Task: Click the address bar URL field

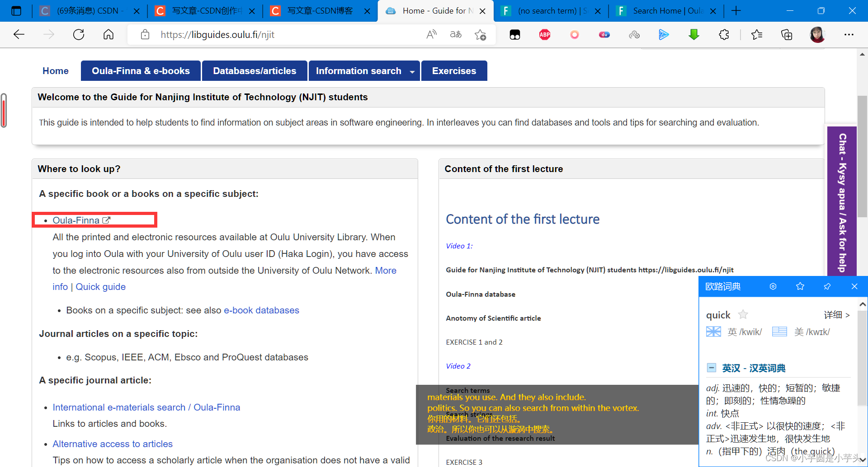Action: pos(289,35)
